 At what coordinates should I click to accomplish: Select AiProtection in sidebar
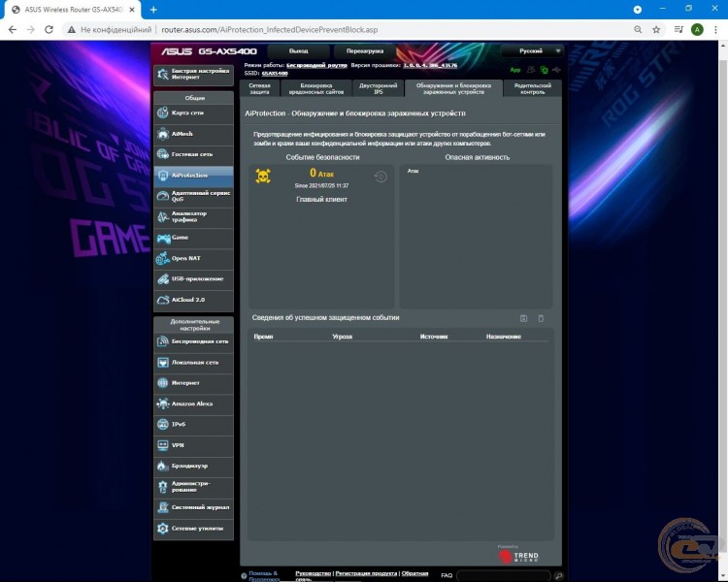pos(193,176)
